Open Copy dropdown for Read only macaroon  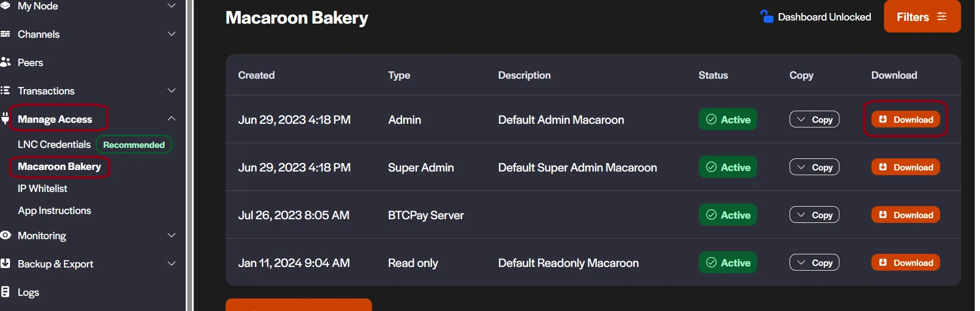[x=814, y=262]
